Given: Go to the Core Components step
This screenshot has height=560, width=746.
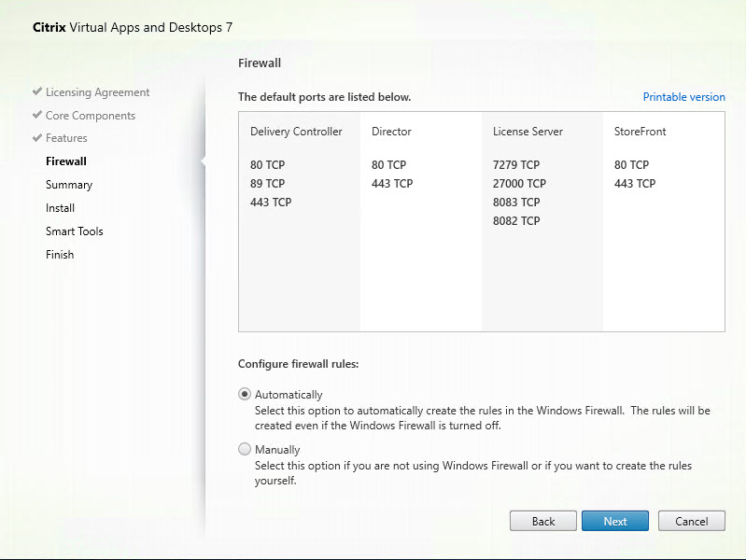Looking at the screenshot, I should tap(91, 116).
